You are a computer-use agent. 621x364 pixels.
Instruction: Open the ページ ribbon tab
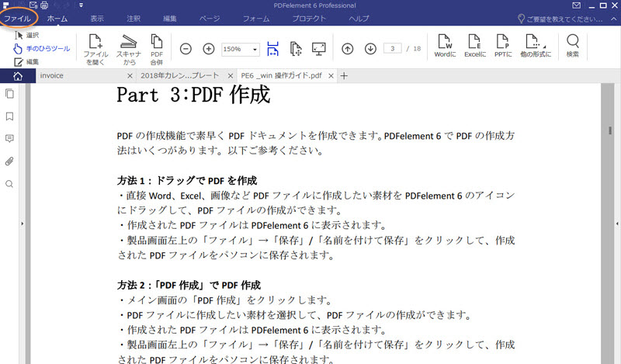pos(210,19)
